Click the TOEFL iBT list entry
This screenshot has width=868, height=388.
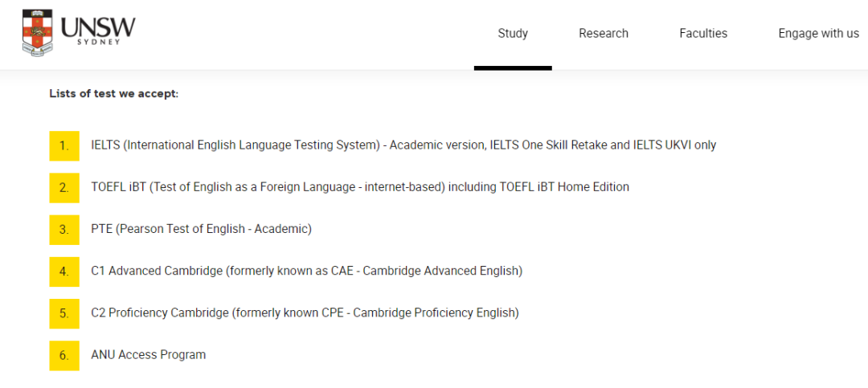[x=360, y=187]
